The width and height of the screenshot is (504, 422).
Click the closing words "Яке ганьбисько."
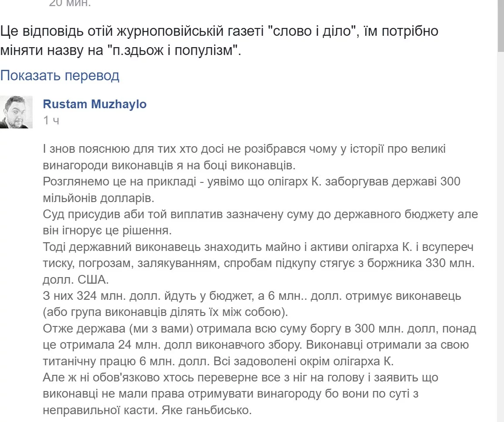[x=207, y=410]
